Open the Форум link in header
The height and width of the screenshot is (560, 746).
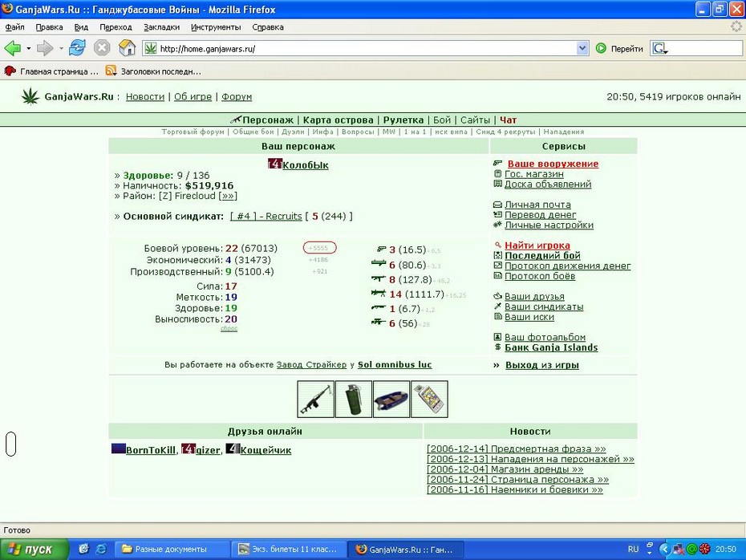coord(237,96)
